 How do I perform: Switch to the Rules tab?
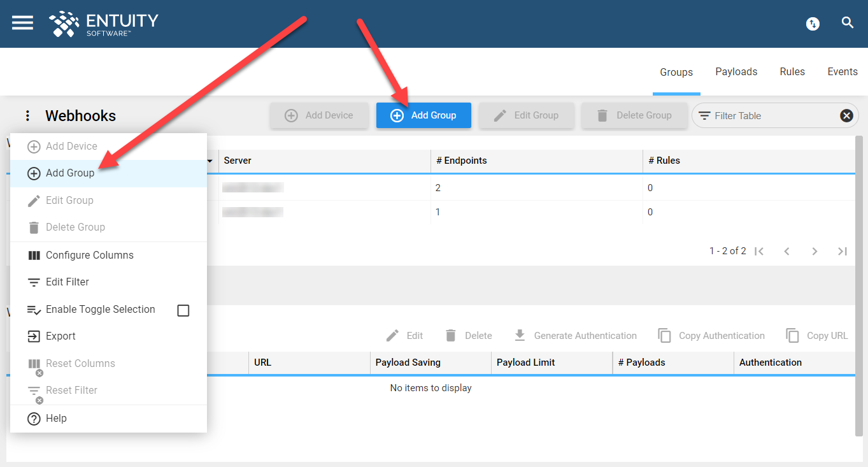(x=792, y=71)
